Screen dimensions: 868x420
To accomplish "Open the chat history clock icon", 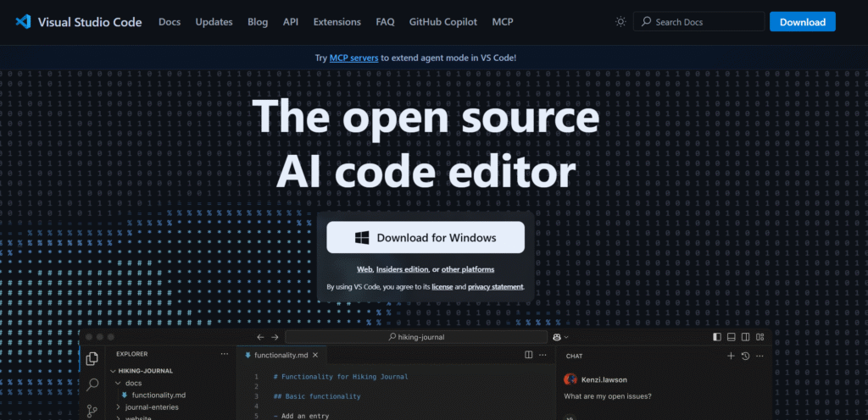I will [x=745, y=356].
